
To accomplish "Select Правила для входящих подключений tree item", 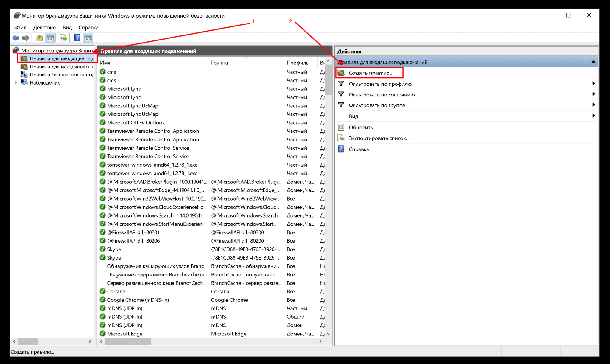I will click(62, 59).
